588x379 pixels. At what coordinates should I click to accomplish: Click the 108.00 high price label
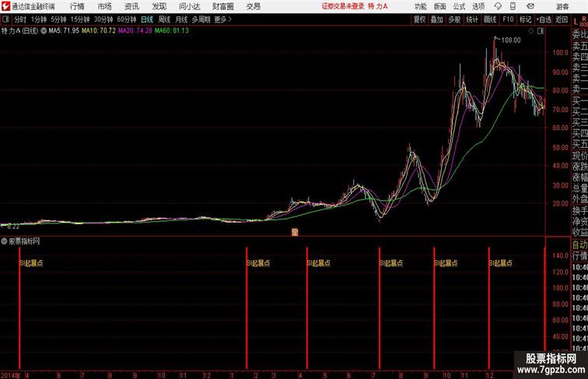(x=511, y=40)
